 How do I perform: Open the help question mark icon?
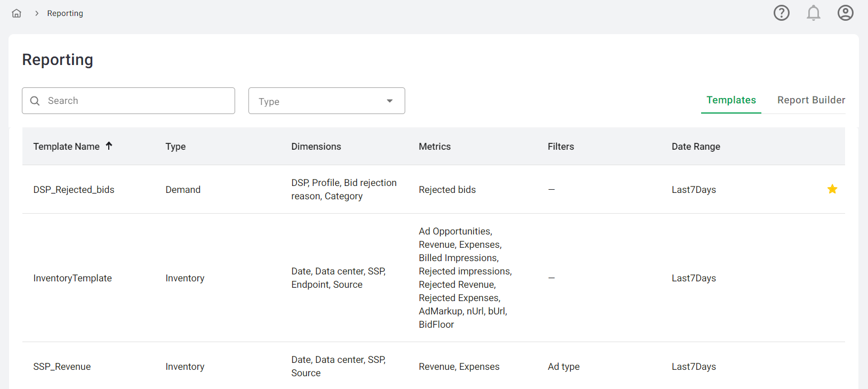click(781, 13)
